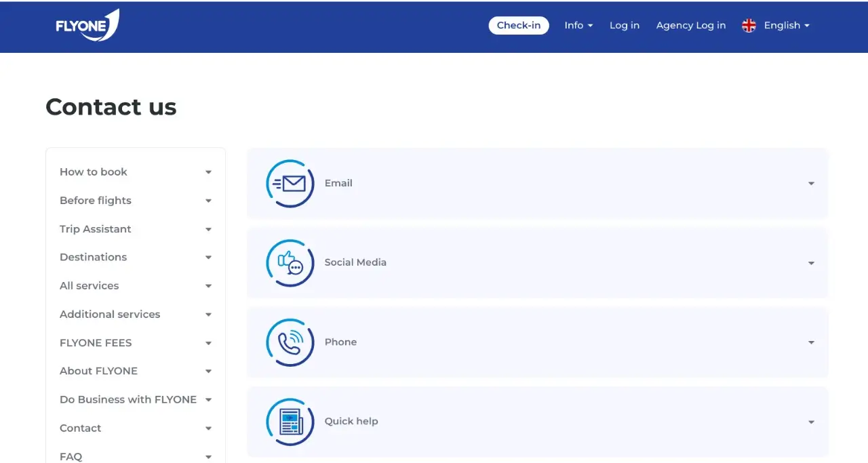Screen dimensions: 868x463
Task: Expand Before flights arrow
Action: (x=208, y=201)
